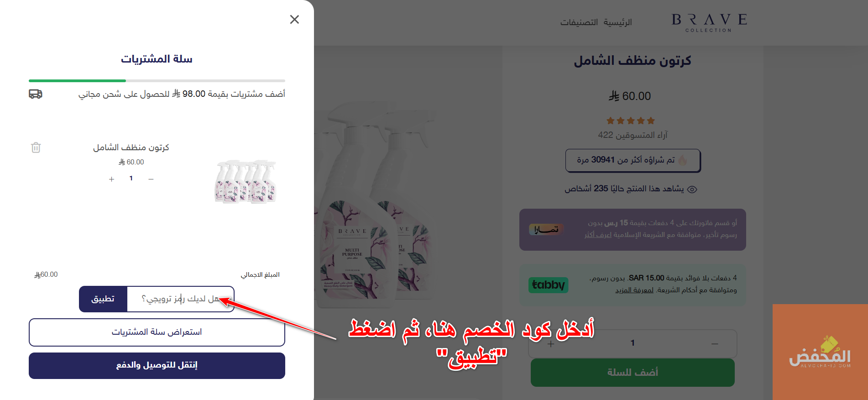Viewport: 868px width, 400px height.
Task: Click the Brave Collection logo
Action: (x=709, y=22)
